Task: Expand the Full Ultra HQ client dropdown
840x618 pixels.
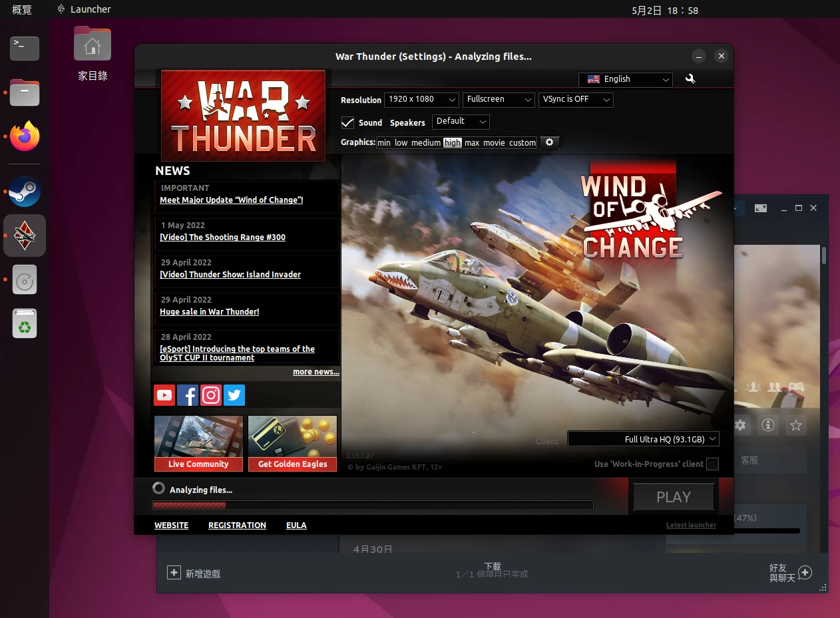Action: coord(643,439)
